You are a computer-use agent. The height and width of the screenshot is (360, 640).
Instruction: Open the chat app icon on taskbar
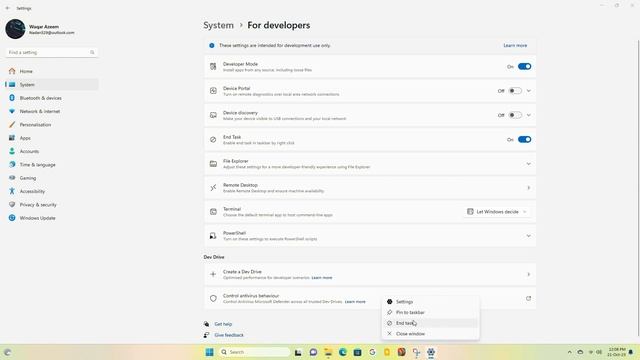pos(313,352)
